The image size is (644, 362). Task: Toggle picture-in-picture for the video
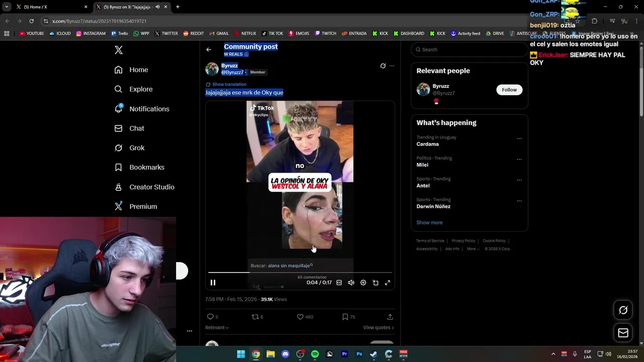point(375,283)
